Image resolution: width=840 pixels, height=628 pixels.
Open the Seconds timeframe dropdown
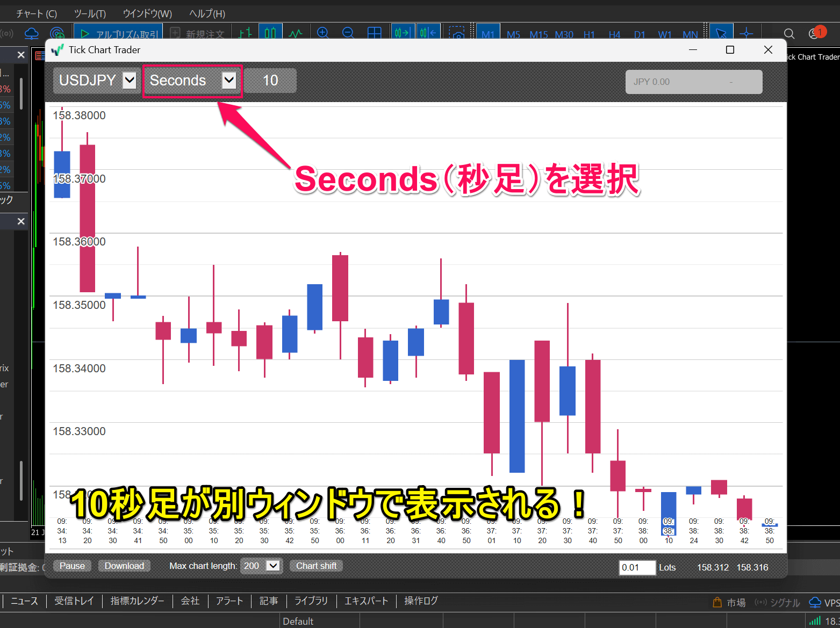pos(229,80)
